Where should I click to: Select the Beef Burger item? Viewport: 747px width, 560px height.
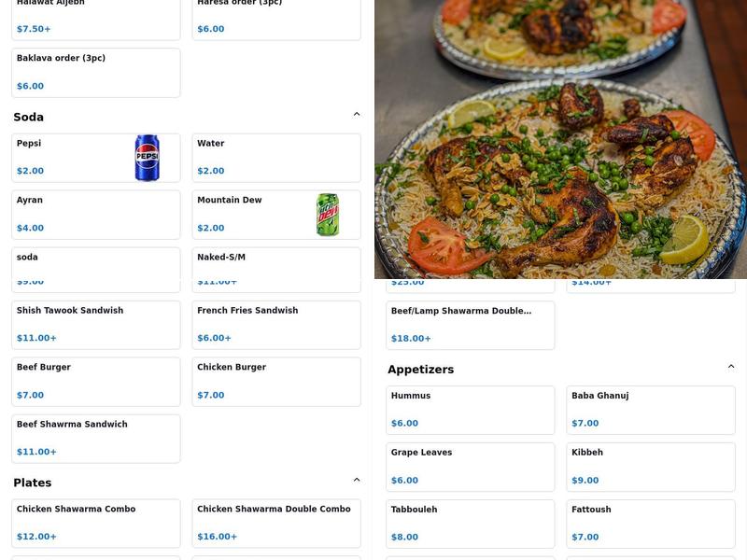click(95, 382)
